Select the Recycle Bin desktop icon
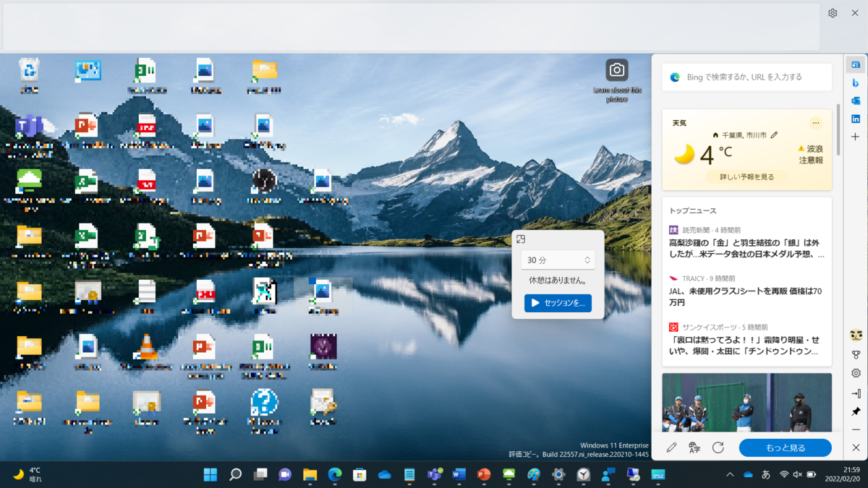Screen dimensions: 868x488 (x=30, y=76)
